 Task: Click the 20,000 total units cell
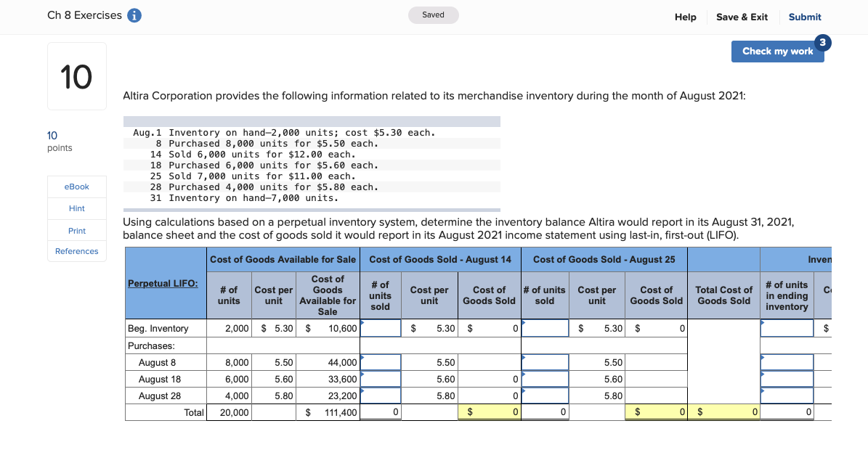(230, 412)
